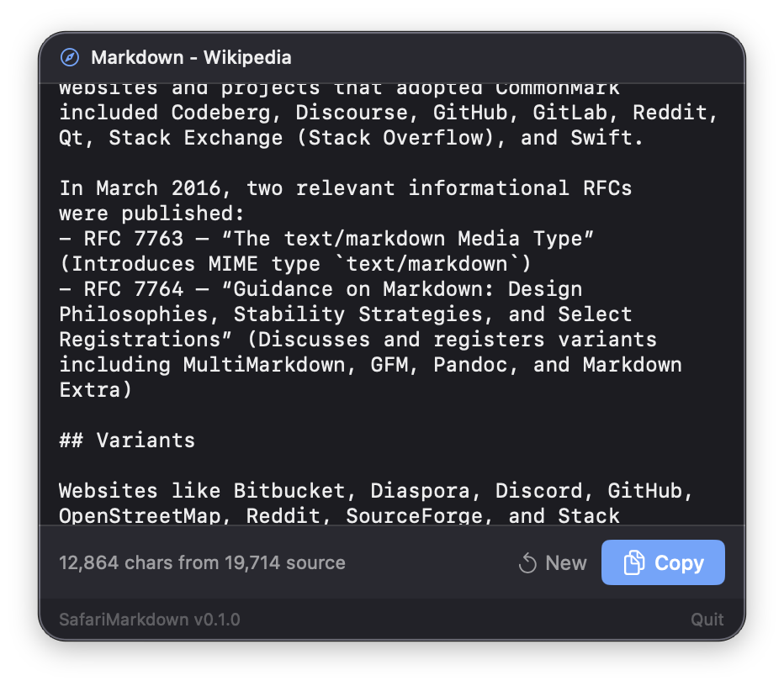Click the Copy button
This screenshot has height=686, width=784.
663,562
